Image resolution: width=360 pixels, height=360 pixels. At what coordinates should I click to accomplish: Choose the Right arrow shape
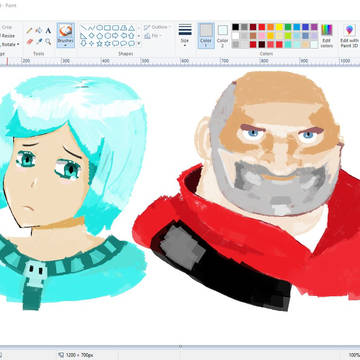pyautogui.click(x=115, y=35)
